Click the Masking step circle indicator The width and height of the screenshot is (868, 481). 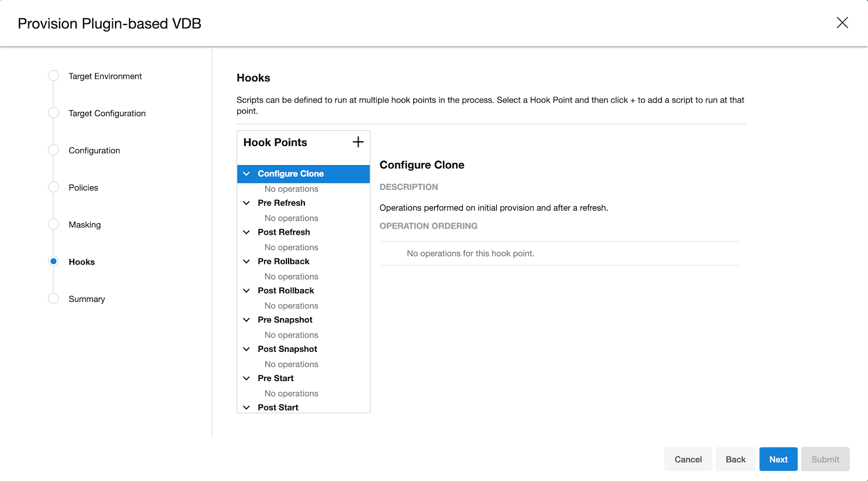pos(53,224)
